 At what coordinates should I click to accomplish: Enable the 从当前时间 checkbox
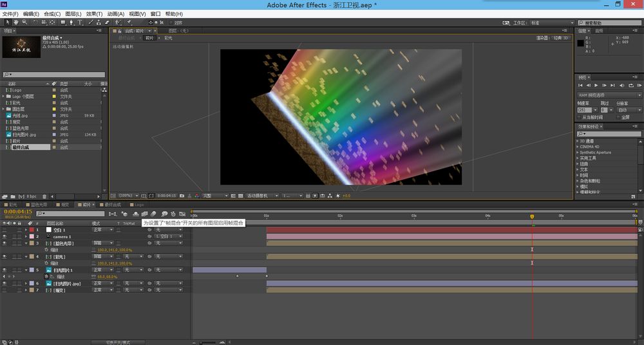[x=579, y=117]
